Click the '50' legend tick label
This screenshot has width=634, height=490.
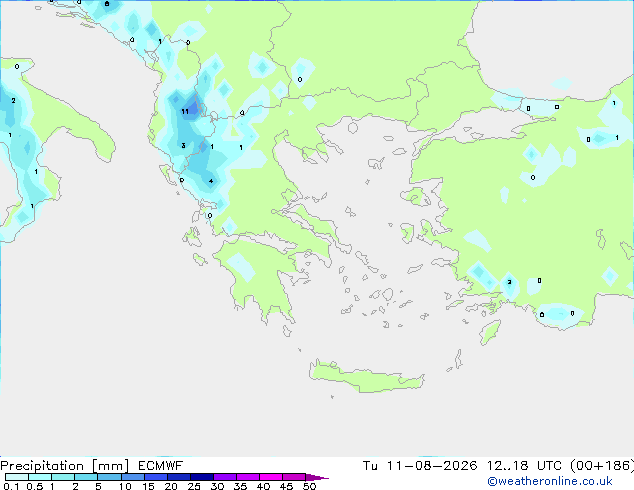click(x=309, y=486)
